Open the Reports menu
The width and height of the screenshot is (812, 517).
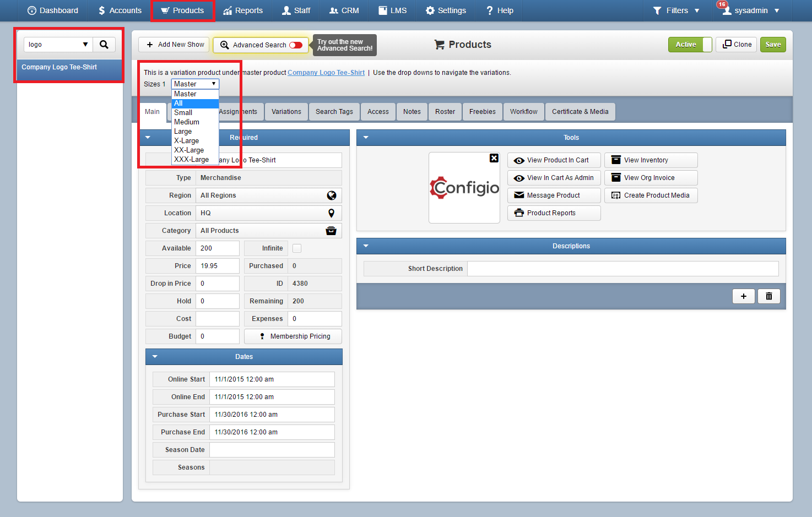243,10
